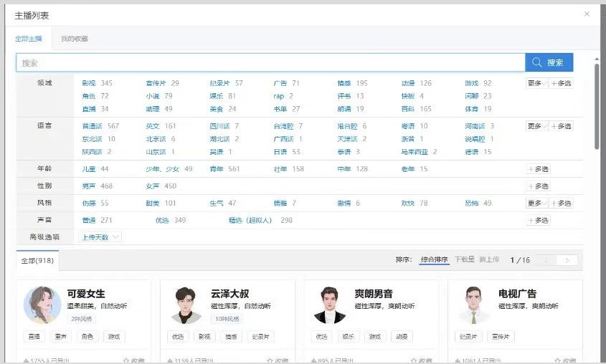Open 电视广告 avatar thumbnail

[x=473, y=305]
